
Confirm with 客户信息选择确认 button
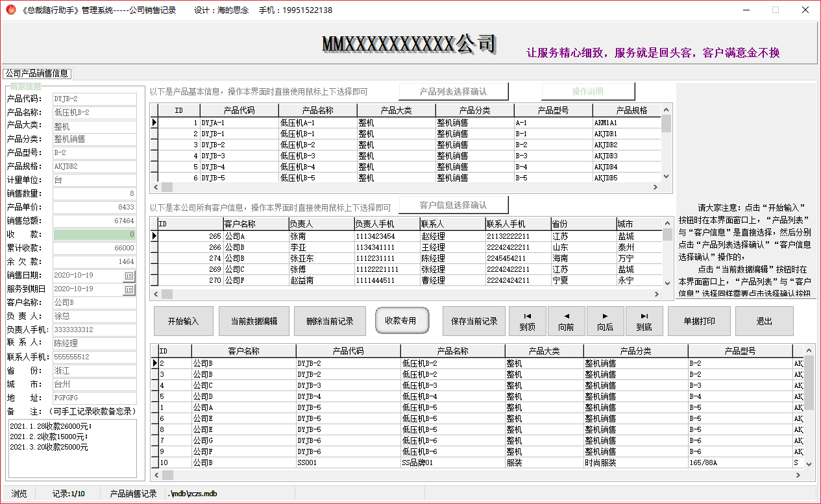453,205
